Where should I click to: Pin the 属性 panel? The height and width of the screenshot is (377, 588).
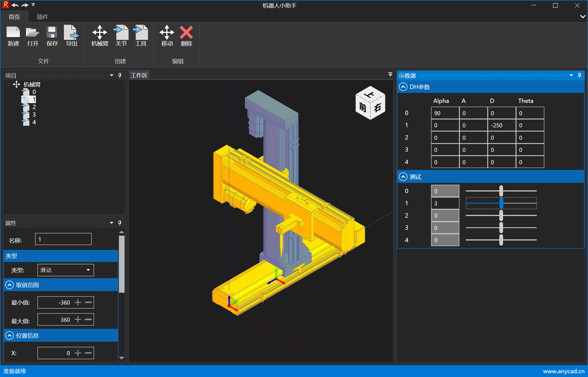pos(120,223)
